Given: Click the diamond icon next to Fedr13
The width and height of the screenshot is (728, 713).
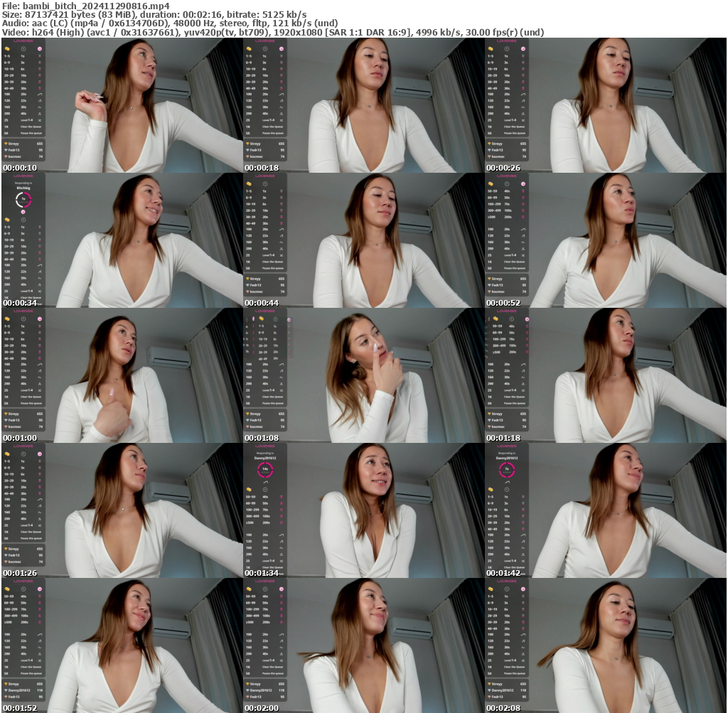Looking at the screenshot, I should pyautogui.click(x=6, y=149).
